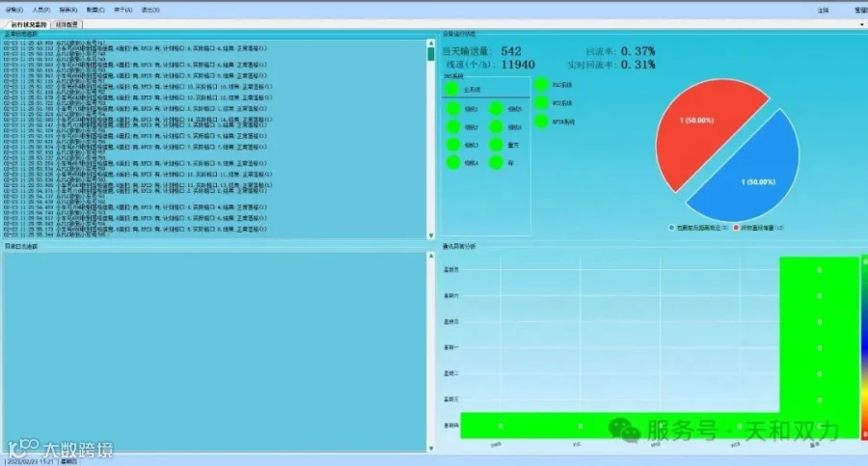Toggle the red legend marker under pie chart
Viewport: 868px width, 466px height.
click(736, 228)
